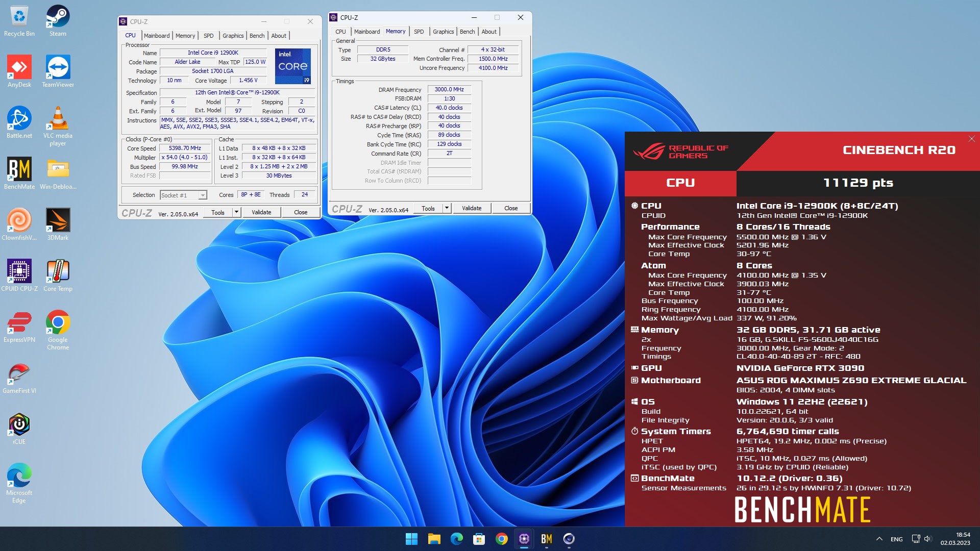Open the Recycle Bin desktop icon

(19, 21)
